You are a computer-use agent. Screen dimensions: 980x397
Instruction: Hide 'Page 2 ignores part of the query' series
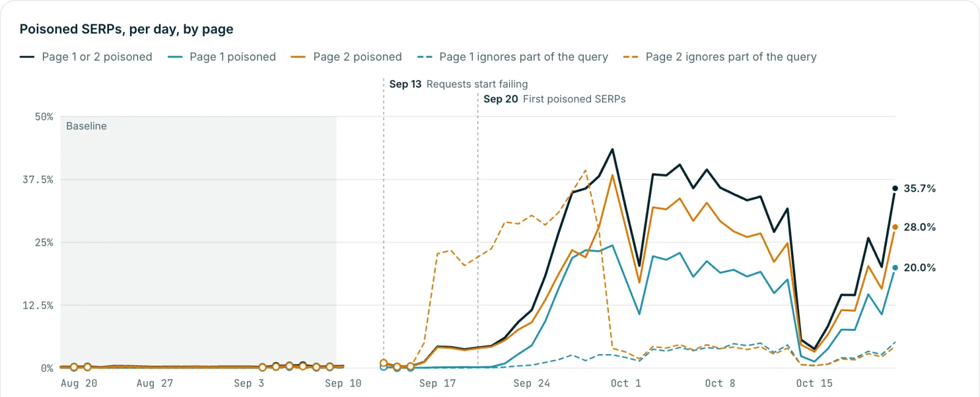720,57
